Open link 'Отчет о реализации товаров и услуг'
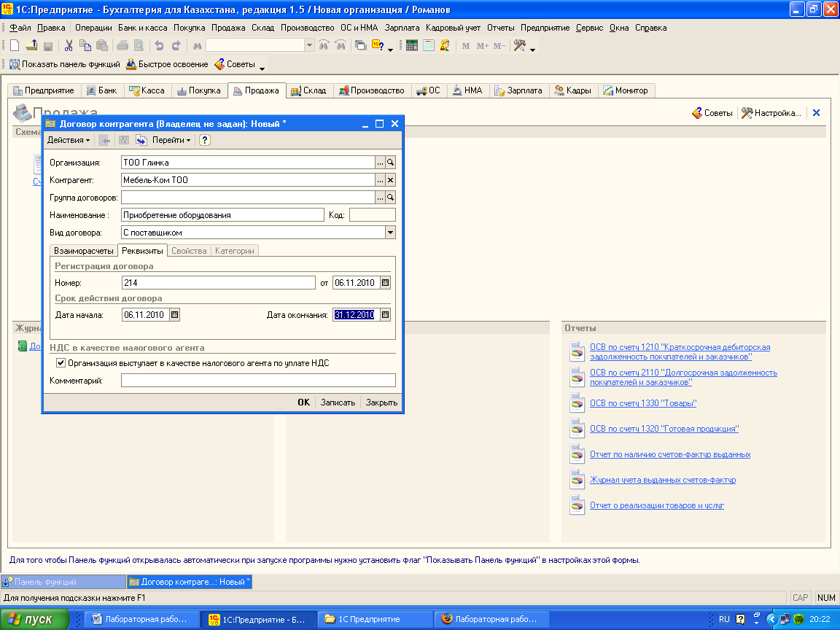The height and width of the screenshot is (630, 840). click(657, 506)
